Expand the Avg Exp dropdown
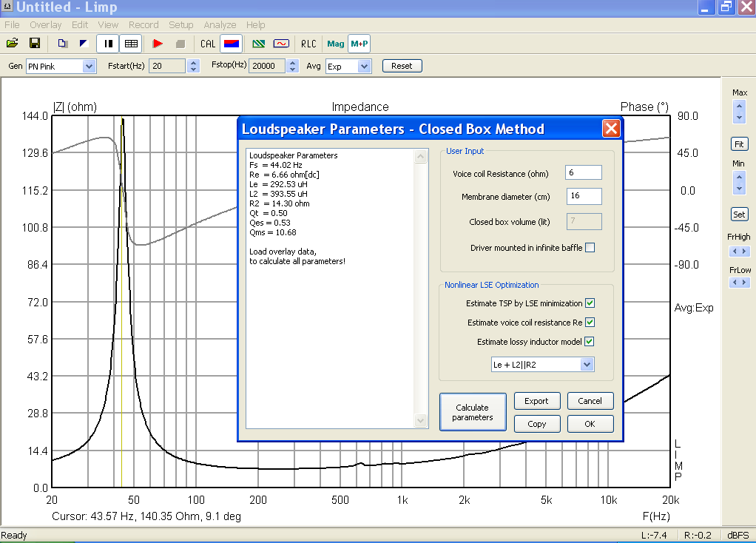 coord(364,67)
